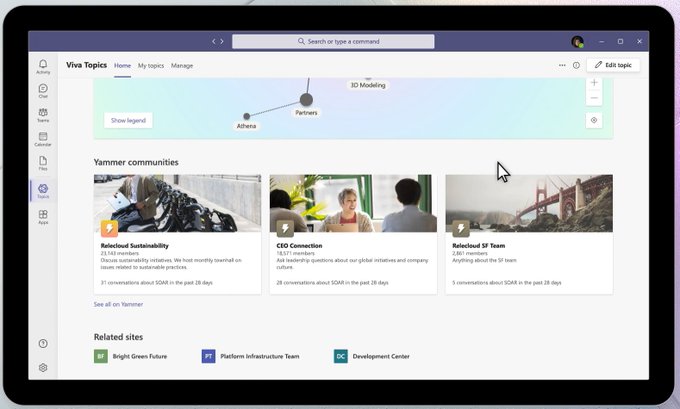Minimize the Teams window

(x=602, y=42)
